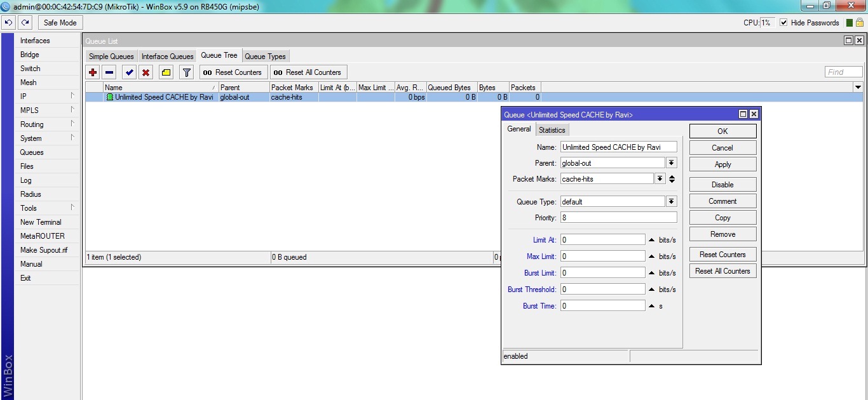Select the Unlimited Speed CACHE by Ravi row

pyautogui.click(x=474, y=97)
